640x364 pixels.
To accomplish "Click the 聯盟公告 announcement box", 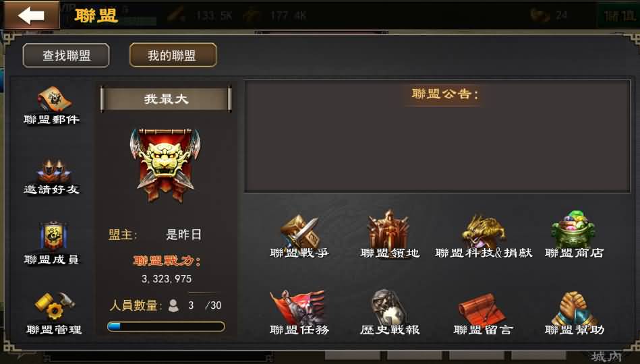I will 438,136.
